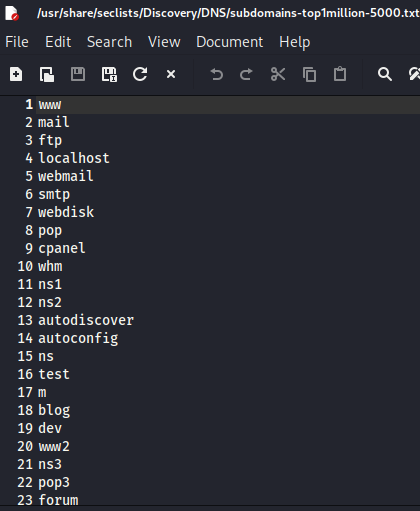Open the View menu
Image resolution: width=420 pixels, height=511 pixels.
point(164,42)
